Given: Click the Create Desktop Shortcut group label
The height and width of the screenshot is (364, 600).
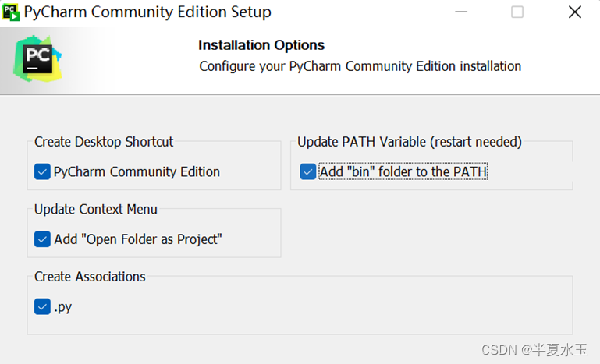Looking at the screenshot, I should coord(104,142).
